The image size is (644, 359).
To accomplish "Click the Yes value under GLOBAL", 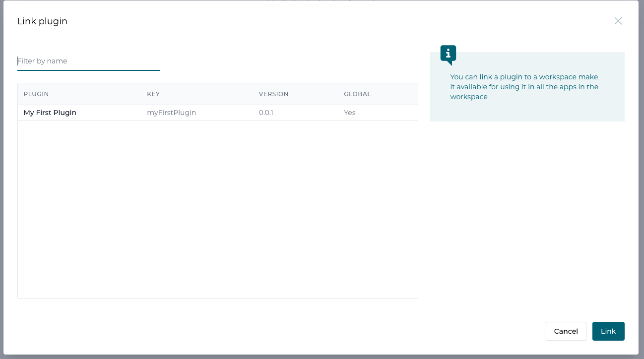I will tap(350, 113).
